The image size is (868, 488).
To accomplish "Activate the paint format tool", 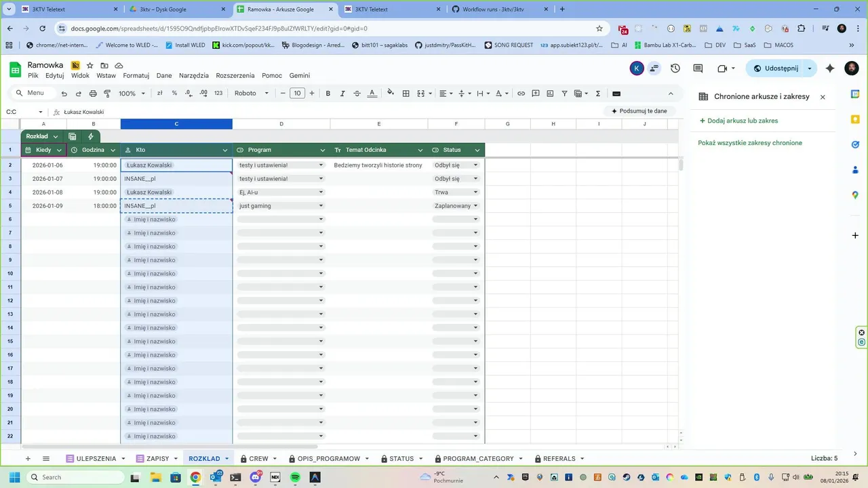I will tap(107, 94).
